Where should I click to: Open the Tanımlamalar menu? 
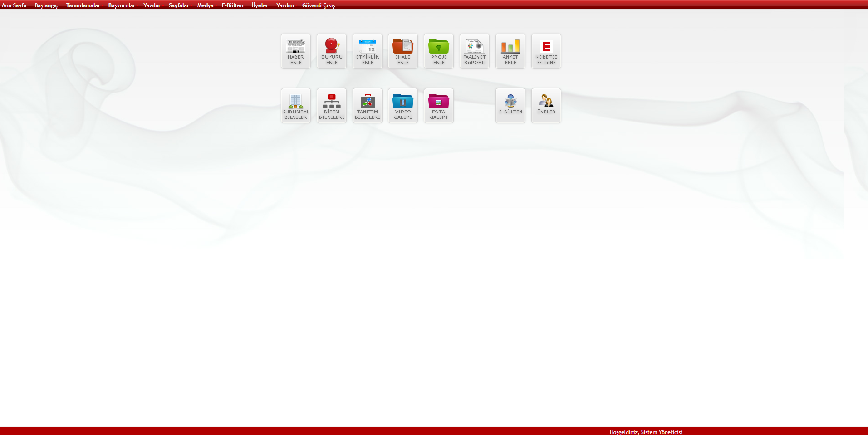83,5
